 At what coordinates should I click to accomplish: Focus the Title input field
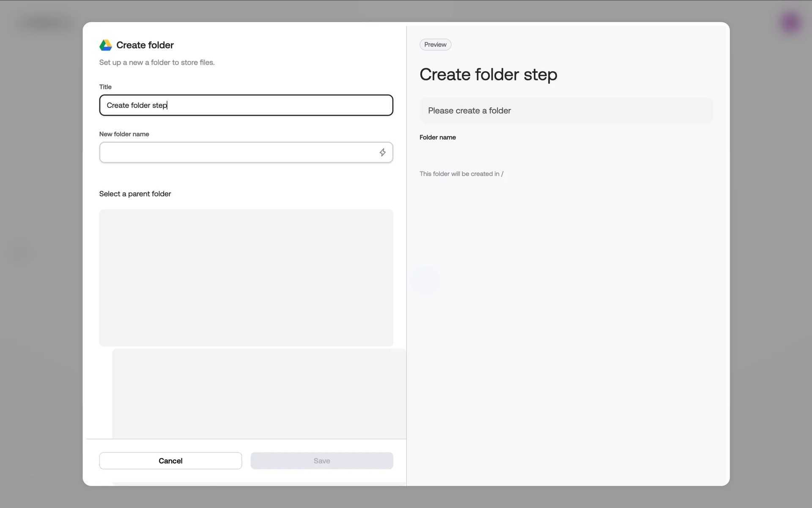pos(246,105)
